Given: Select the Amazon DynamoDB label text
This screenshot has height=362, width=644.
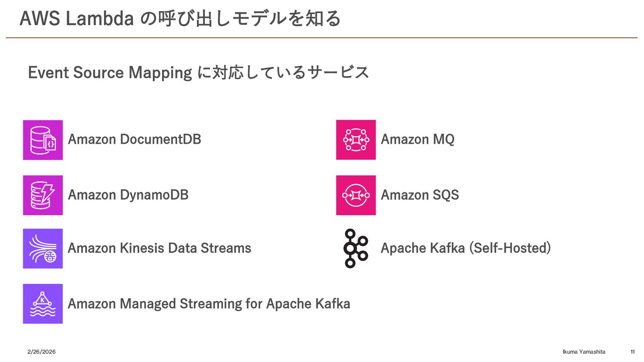Looking at the screenshot, I should point(128,195).
